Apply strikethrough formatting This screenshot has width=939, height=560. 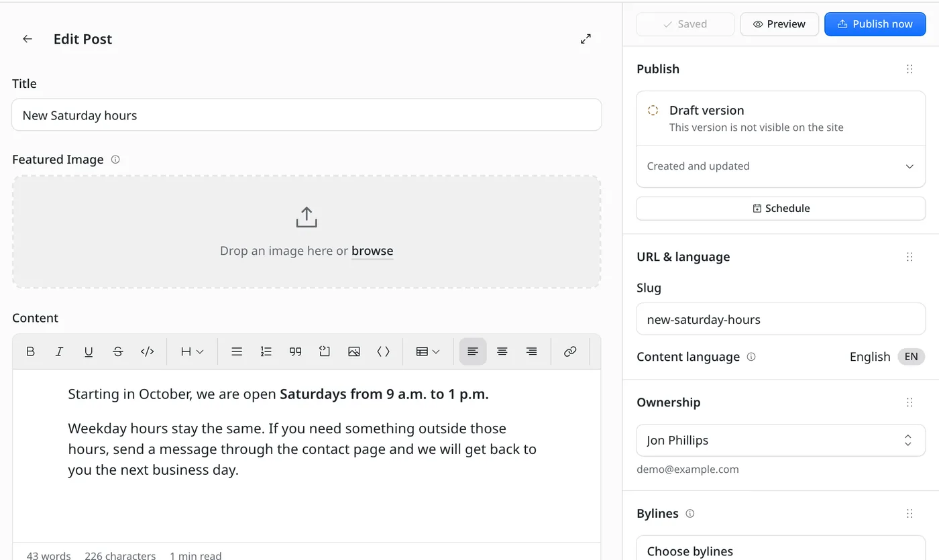(118, 351)
